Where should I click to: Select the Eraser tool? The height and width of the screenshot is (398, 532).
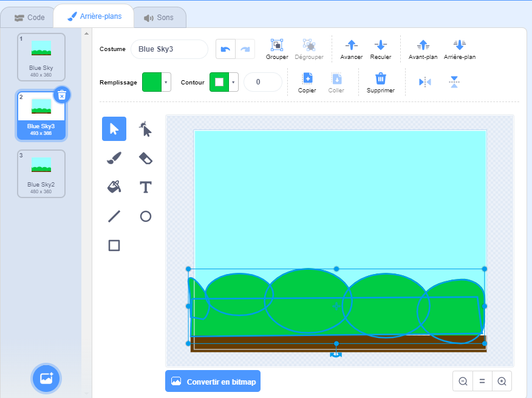pos(145,158)
